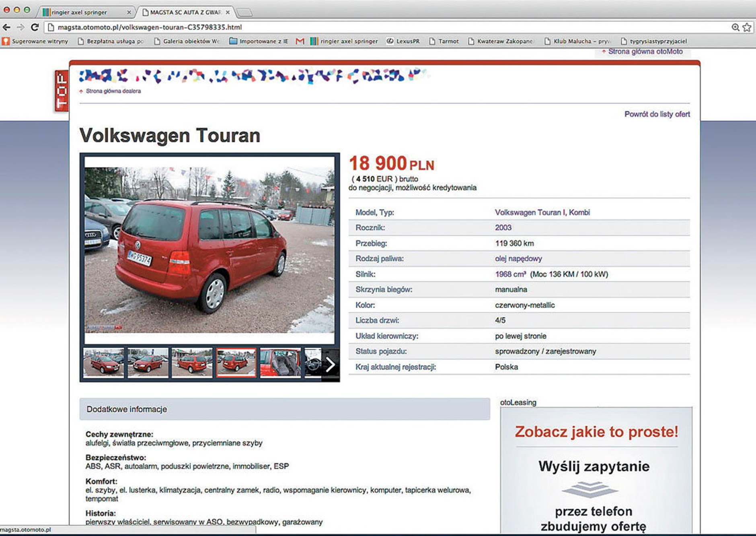This screenshot has height=536, width=756.
Task: Click the red TOP badge
Action: tap(61, 91)
